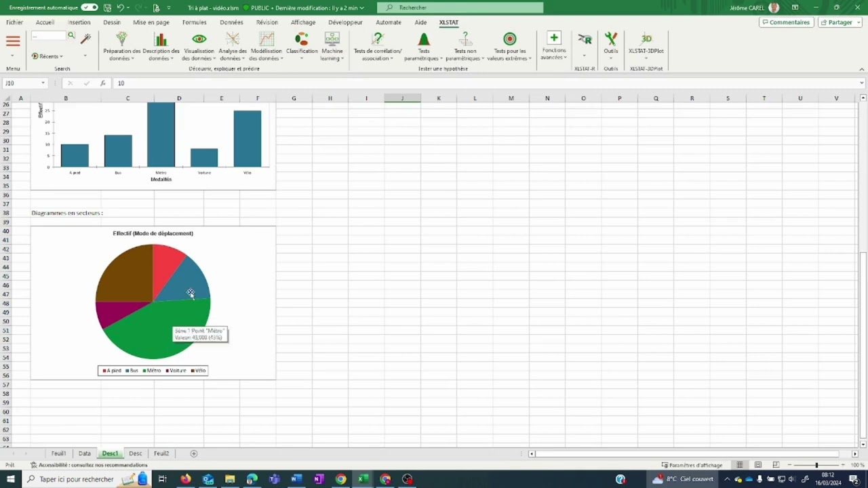The height and width of the screenshot is (488, 868).
Task: Expand dropdown below magic wand icon
Action: tap(85, 56)
